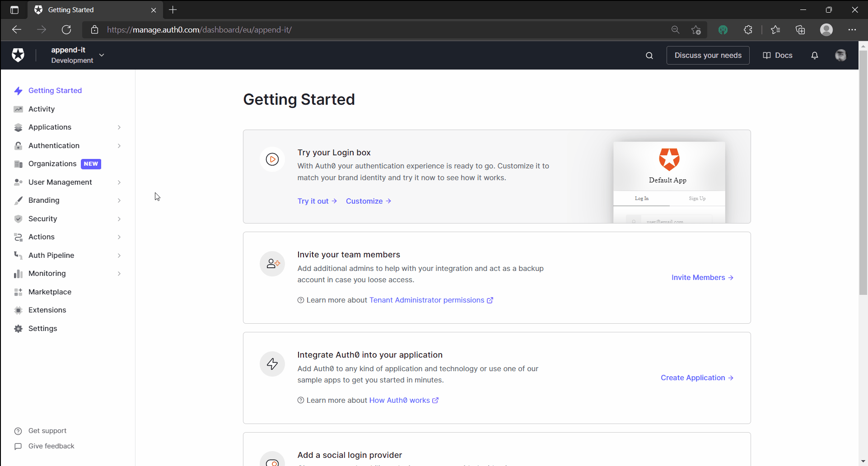The width and height of the screenshot is (868, 466).
Task: Open the Marketplace section
Action: tap(50, 292)
